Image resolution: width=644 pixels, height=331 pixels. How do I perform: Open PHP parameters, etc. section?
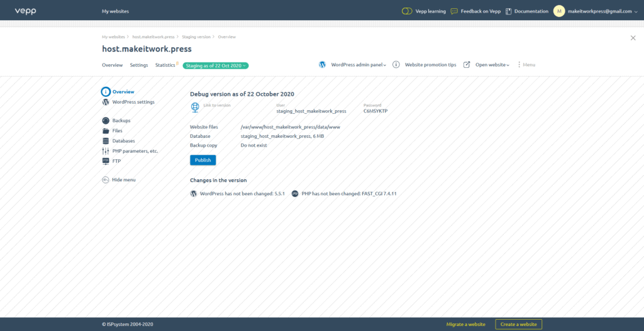point(135,151)
